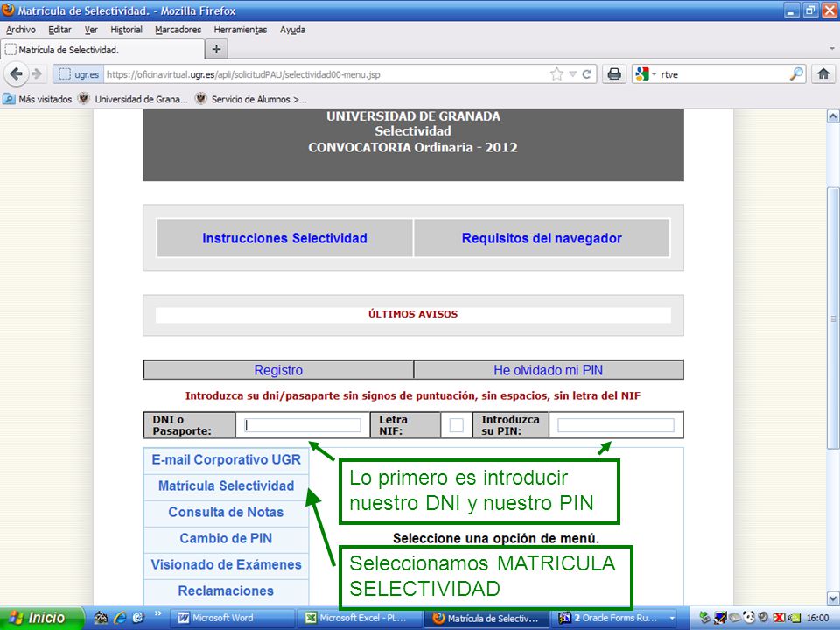Open the Universidad de Granada bookmark
The width and height of the screenshot is (840, 630).
tap(133, 99)
